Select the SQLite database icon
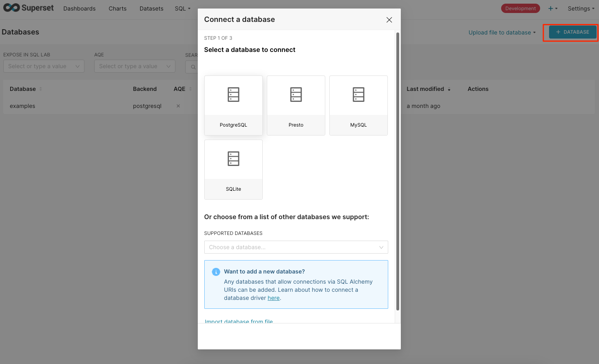599x364 pixels. (233, 159)
